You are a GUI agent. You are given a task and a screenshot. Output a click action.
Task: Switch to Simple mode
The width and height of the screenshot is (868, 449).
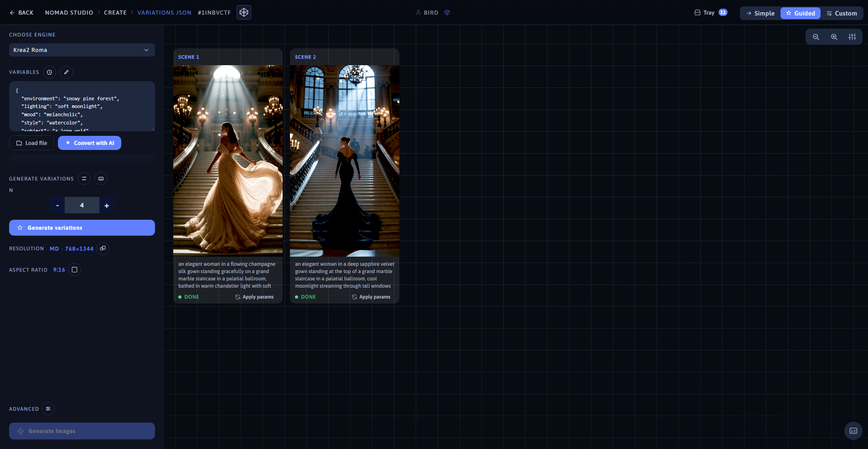(x=760, y=13)
